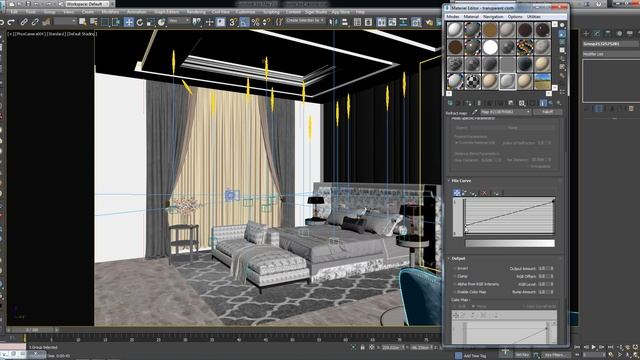
Task: Click Delete point icon in Mix Curve
Action: [x=484, y=192]
